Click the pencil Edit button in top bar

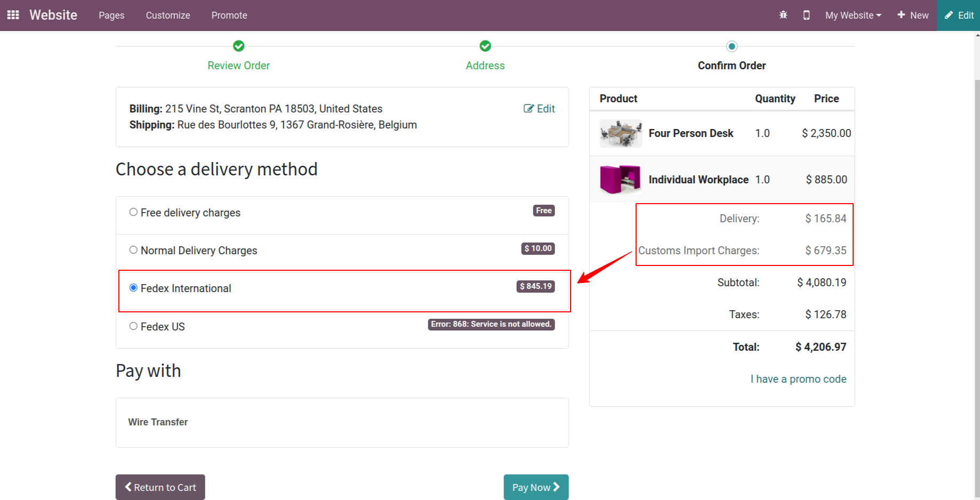(959, 15)
